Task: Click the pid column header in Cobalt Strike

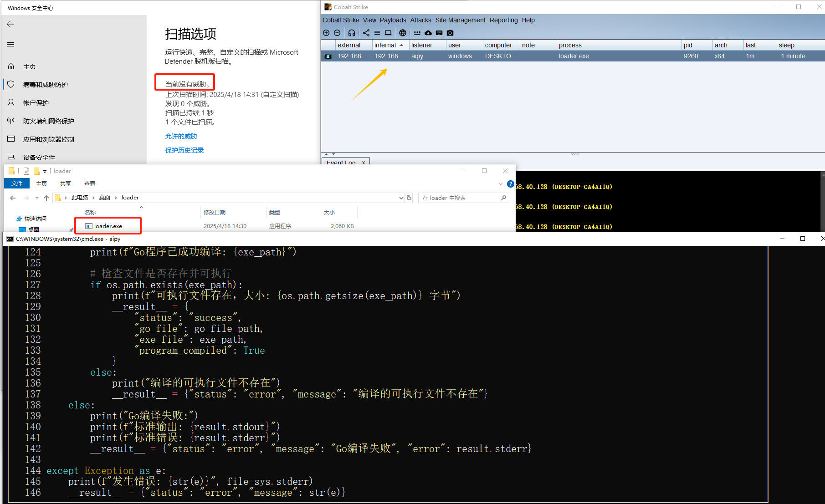Action: (x=696, y=45)
